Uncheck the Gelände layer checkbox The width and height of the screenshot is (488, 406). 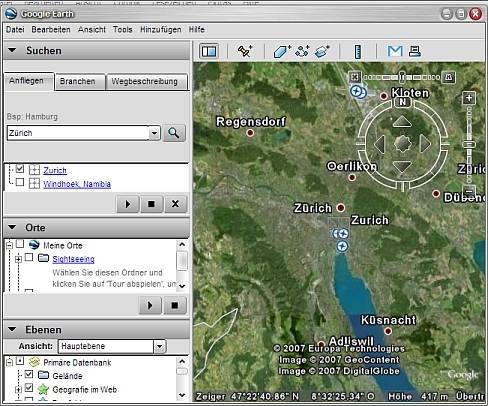coord(29,374)
